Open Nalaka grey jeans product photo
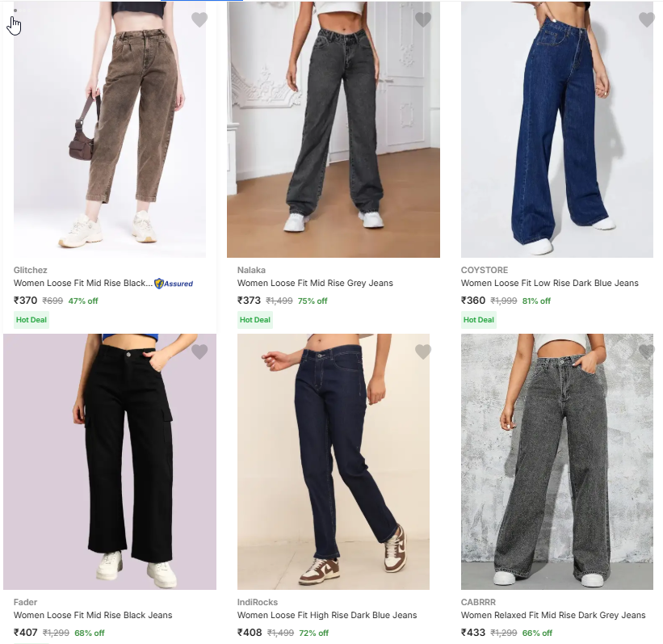The height and width of the screenshot is (644, 663). 334,129
